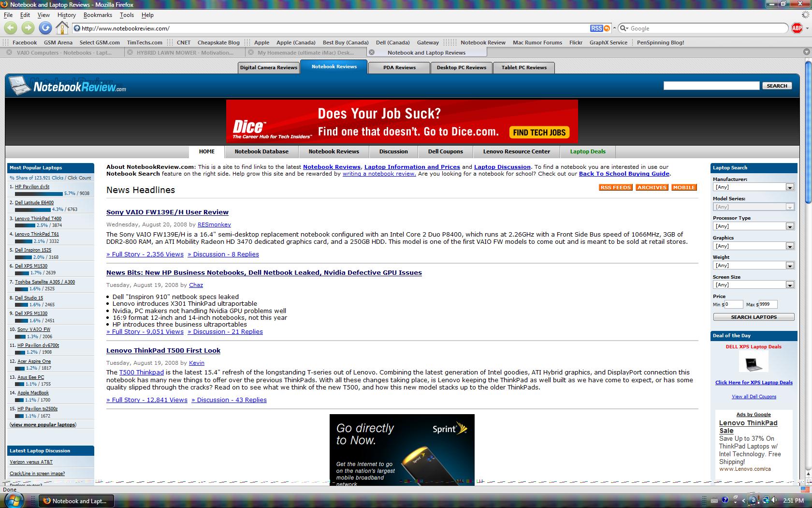
Task: Open the Manufacturer dropdown
Action: (754, 187)
